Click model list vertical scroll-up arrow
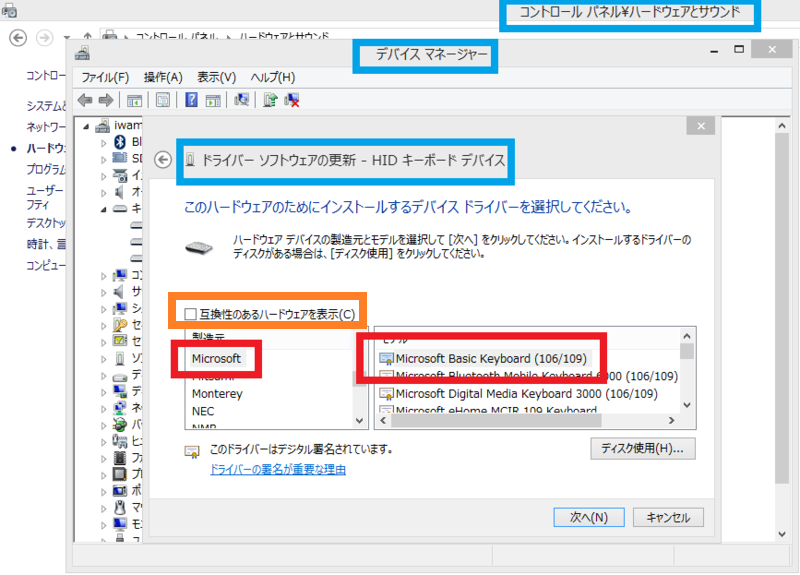Image resolution: width=800 pixels, height=575 pixels. pos(687,336)
